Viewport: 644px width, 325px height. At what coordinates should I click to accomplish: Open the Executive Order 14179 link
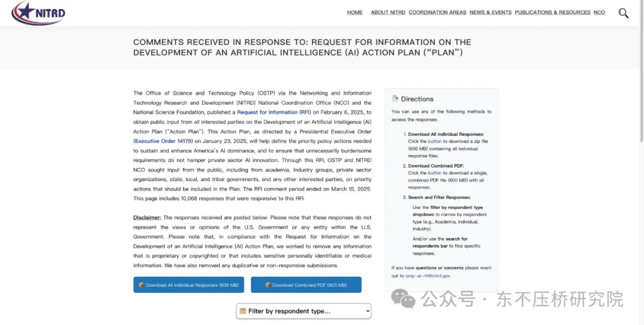click(x=163, y=141)
